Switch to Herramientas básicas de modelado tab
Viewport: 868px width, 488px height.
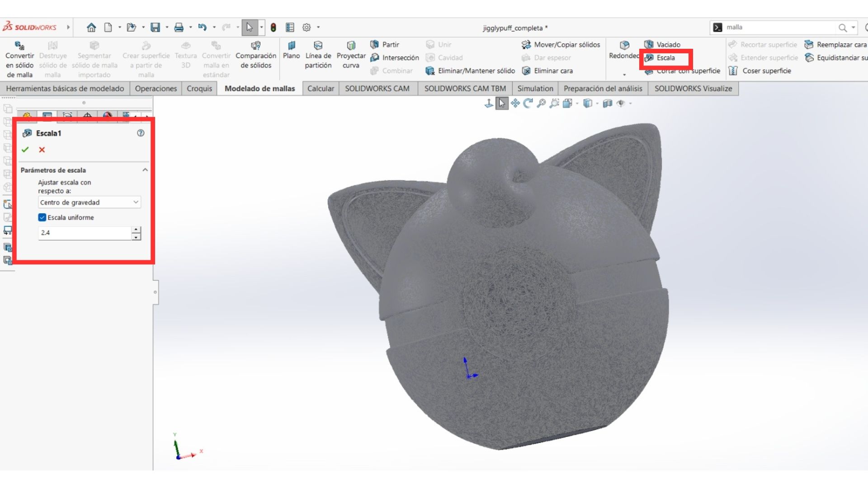(x=65, y=89)
